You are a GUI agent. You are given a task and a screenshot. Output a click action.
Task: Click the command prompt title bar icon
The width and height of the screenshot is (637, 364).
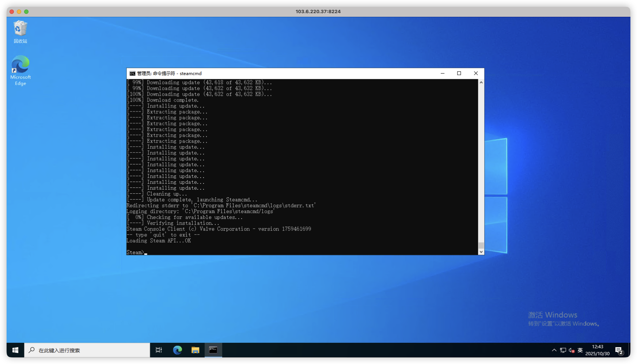tap(132, 73)
